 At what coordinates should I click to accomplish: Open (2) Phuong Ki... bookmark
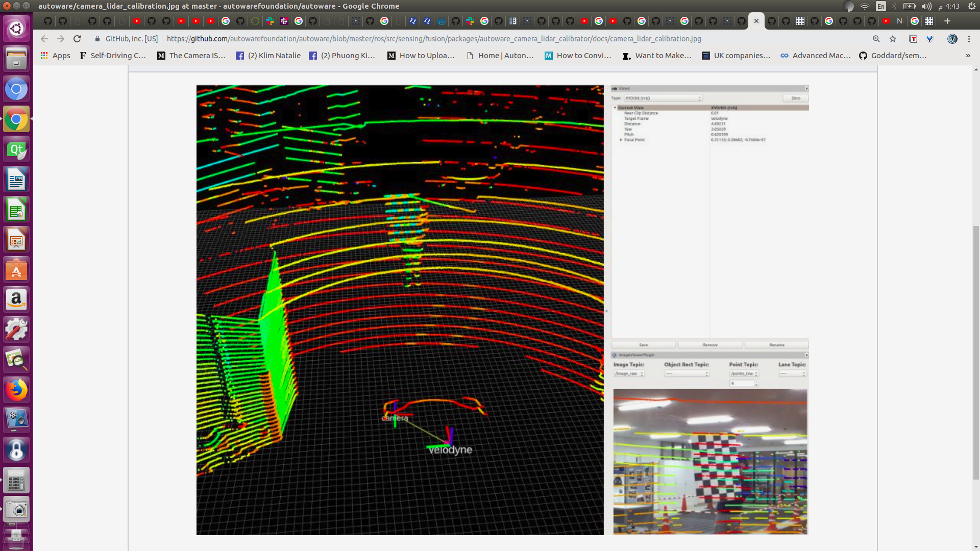tap(342, 56)
